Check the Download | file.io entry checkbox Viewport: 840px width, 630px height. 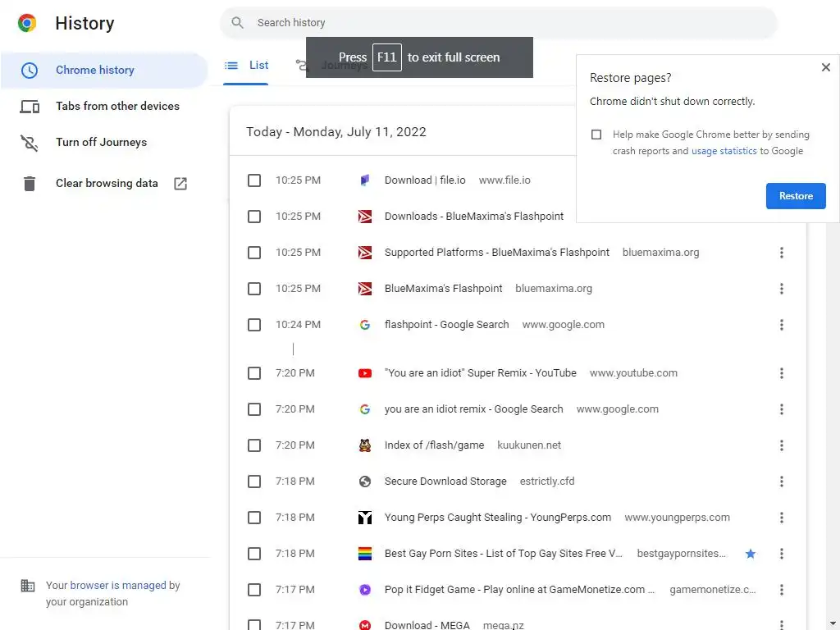(254, 180)
